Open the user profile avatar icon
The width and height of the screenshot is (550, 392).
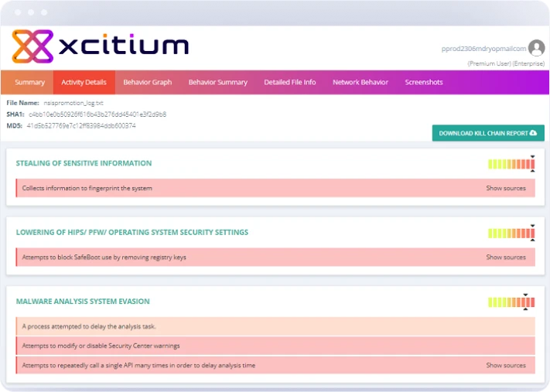(536, 48)
